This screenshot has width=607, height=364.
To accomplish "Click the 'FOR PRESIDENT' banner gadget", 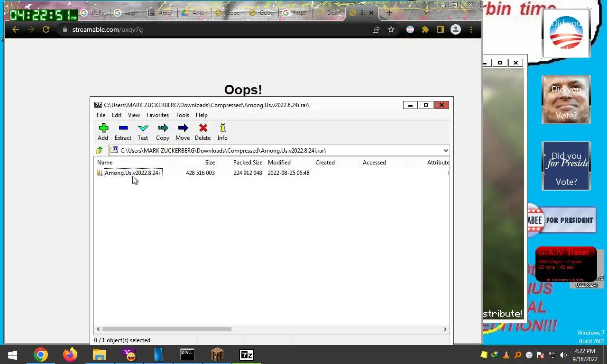I will (x=562, y=220).
